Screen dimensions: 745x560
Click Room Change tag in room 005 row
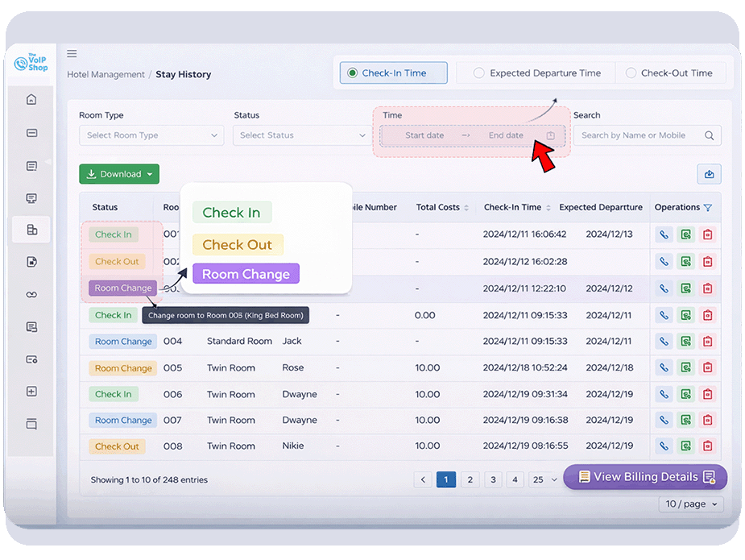(123, 368)
